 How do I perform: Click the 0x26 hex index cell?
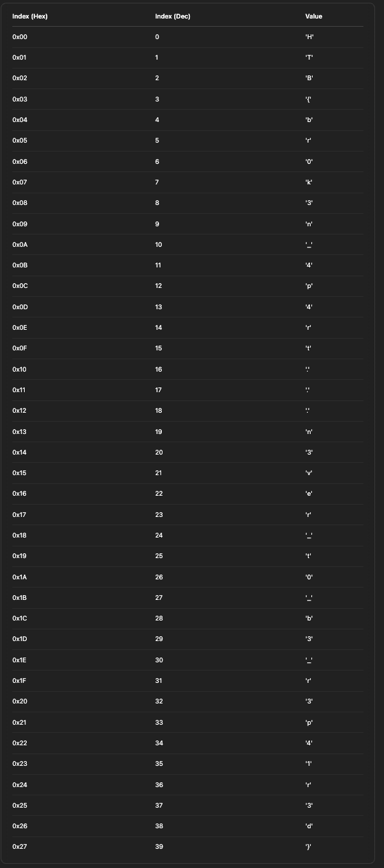click(20, 825)
